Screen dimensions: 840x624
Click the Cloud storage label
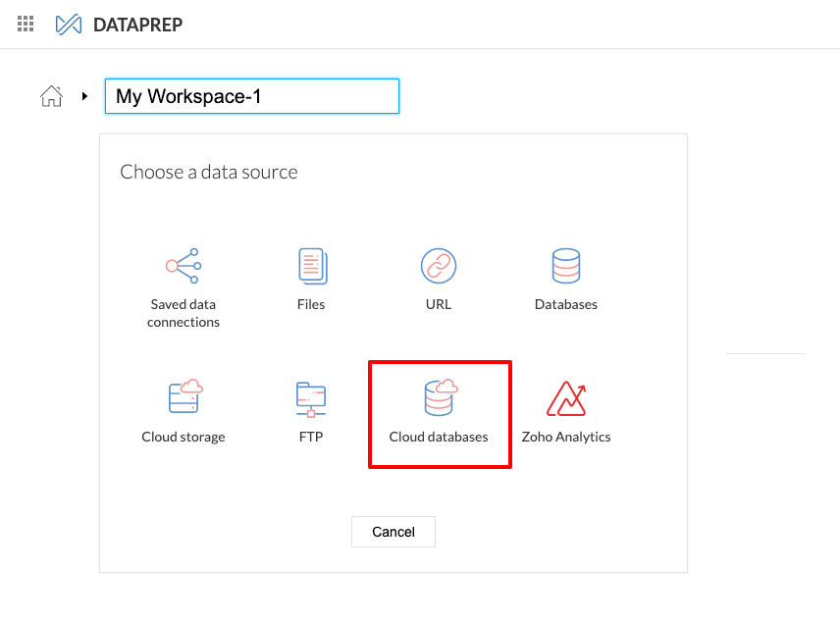click(184, 437)
